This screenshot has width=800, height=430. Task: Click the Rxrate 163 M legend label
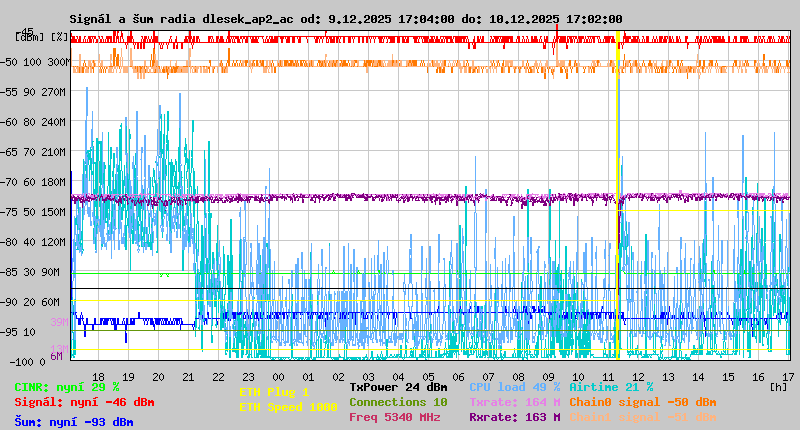514,417
